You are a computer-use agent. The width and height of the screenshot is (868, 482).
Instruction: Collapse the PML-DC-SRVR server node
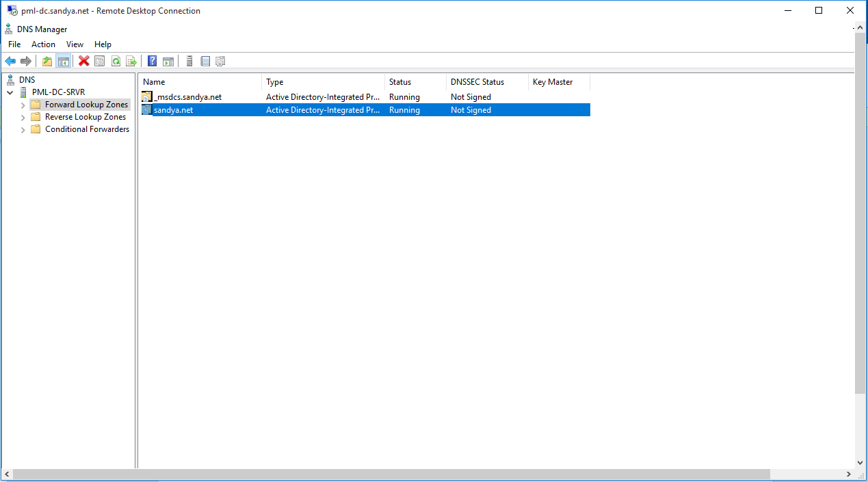pyautogui.click(x=10, y=92)
